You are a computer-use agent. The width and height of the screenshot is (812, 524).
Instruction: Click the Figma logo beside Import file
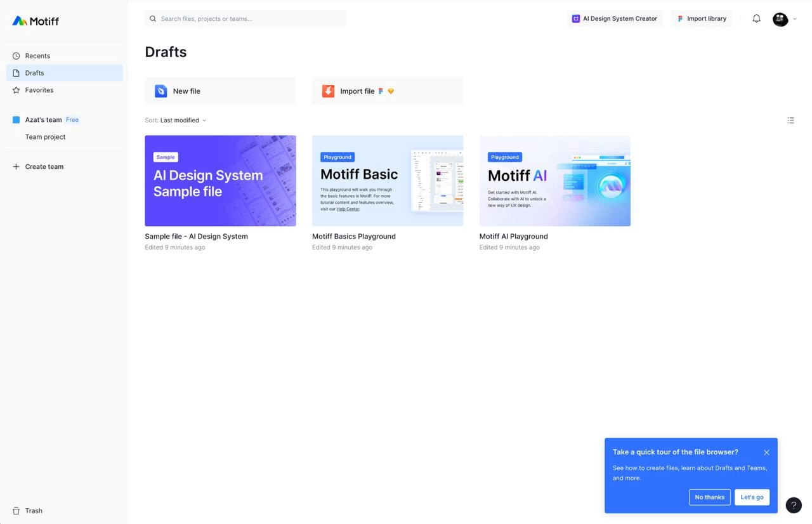click(x=381, y=91)
